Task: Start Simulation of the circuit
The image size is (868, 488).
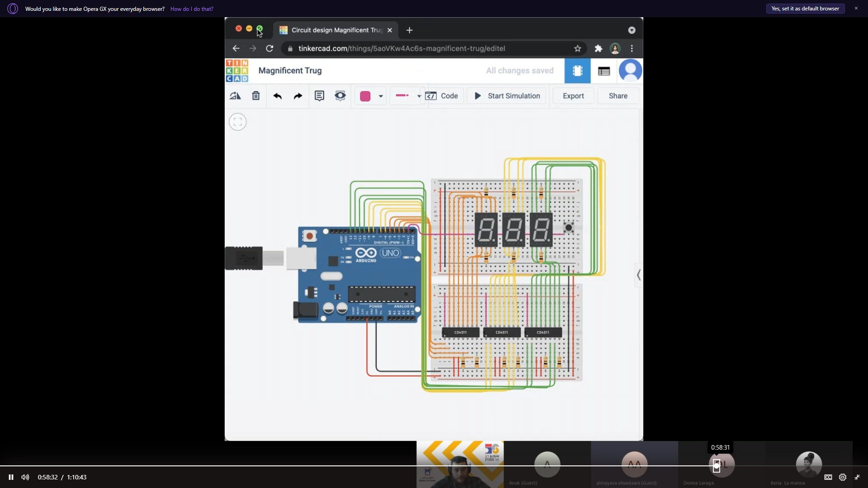Action: click(x=507, y=96)
